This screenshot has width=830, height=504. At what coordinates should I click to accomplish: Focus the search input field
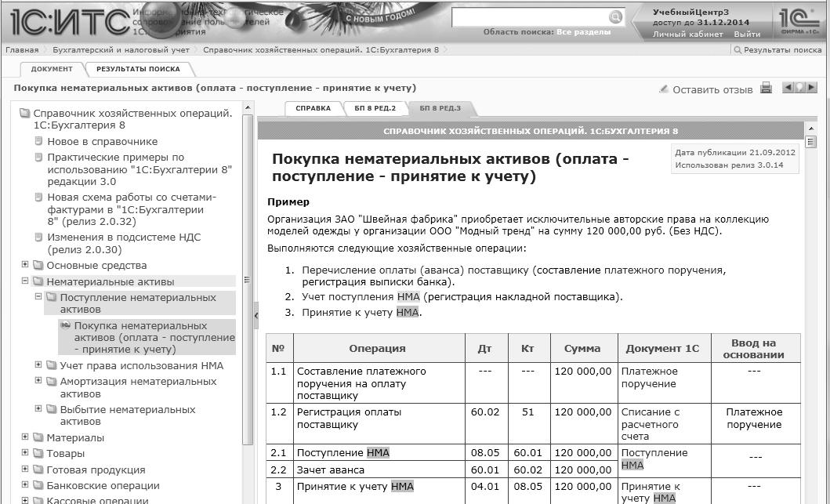click(x=531, y=17)
